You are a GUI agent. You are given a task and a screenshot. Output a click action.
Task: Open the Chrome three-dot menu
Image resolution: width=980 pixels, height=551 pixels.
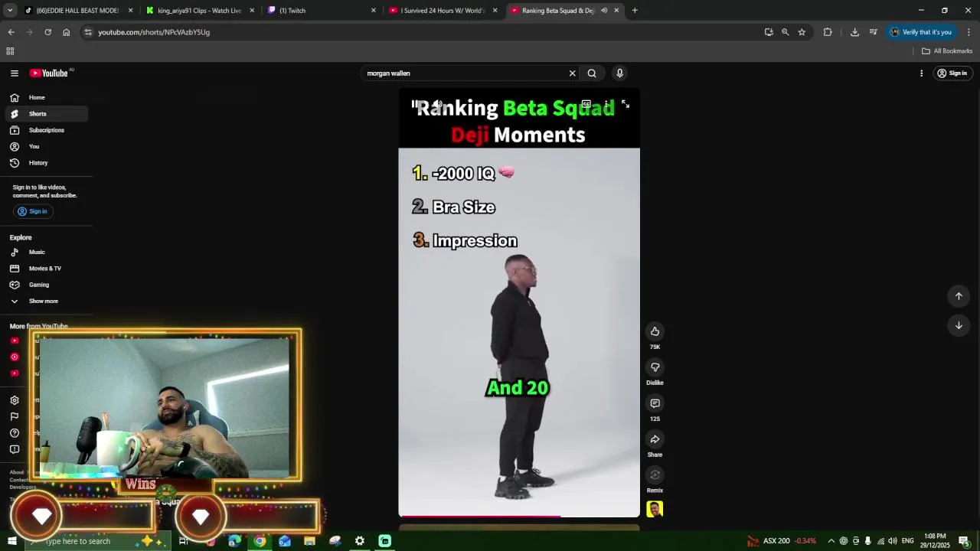(x=969, y=32)
